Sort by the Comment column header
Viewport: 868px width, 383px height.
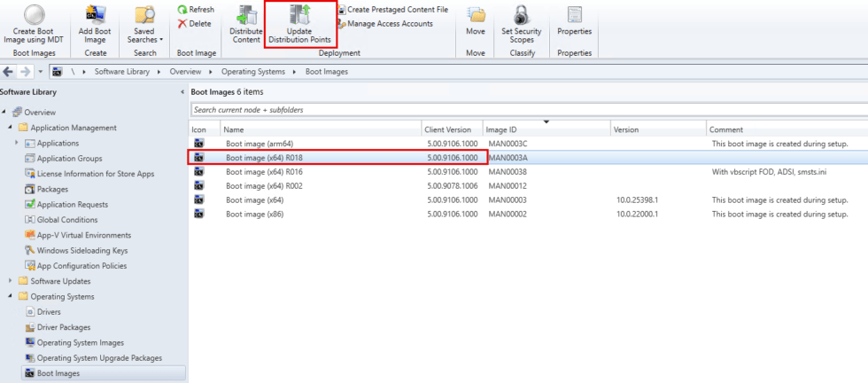point(787,129)
